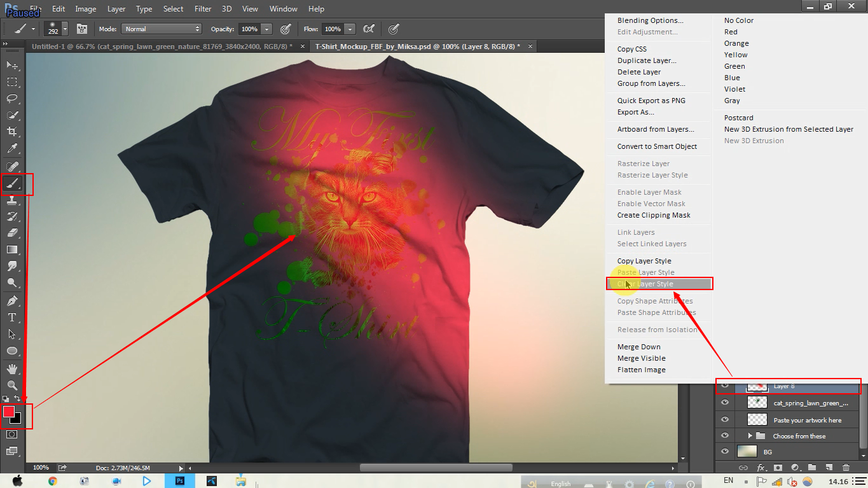This screenshot has width=868, height=488.
Task: Open the Opacity dropdown arrow
Action: coord(266,28)
